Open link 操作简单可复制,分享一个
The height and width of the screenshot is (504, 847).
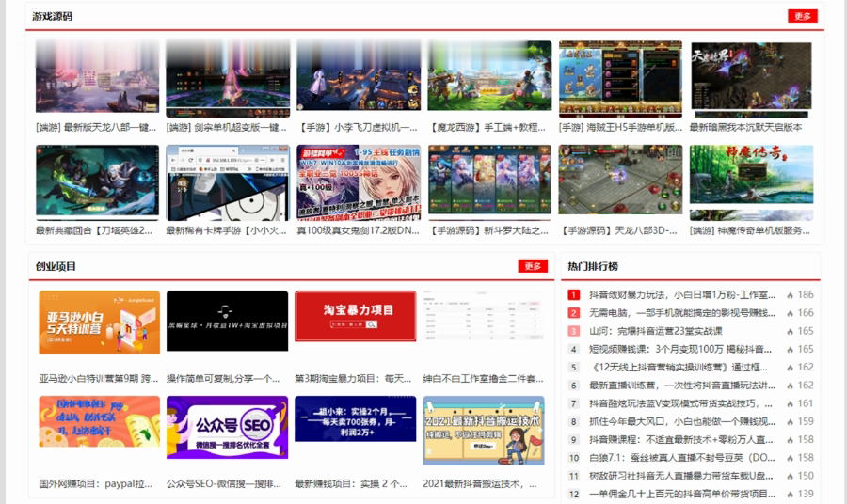coord(223,379)
